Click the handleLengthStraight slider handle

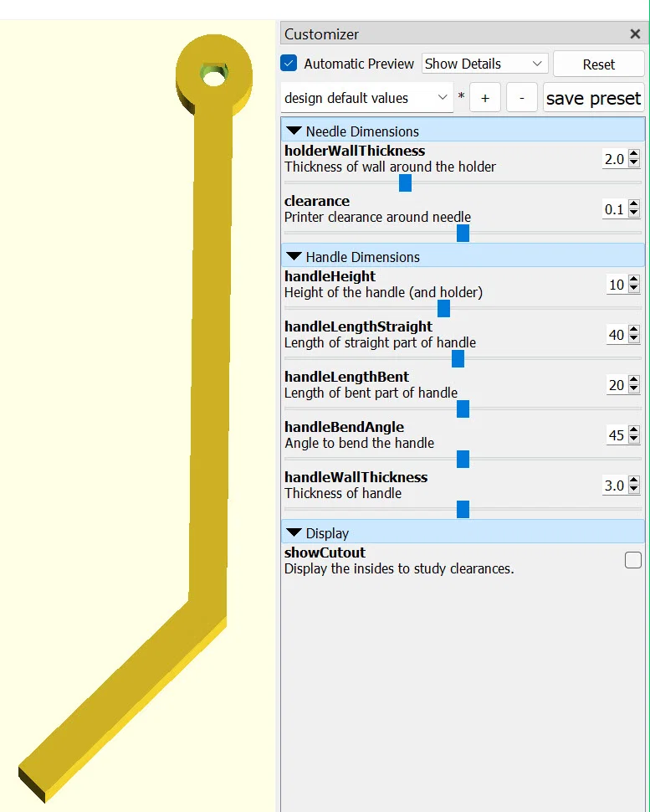click(x=458, y=359)
